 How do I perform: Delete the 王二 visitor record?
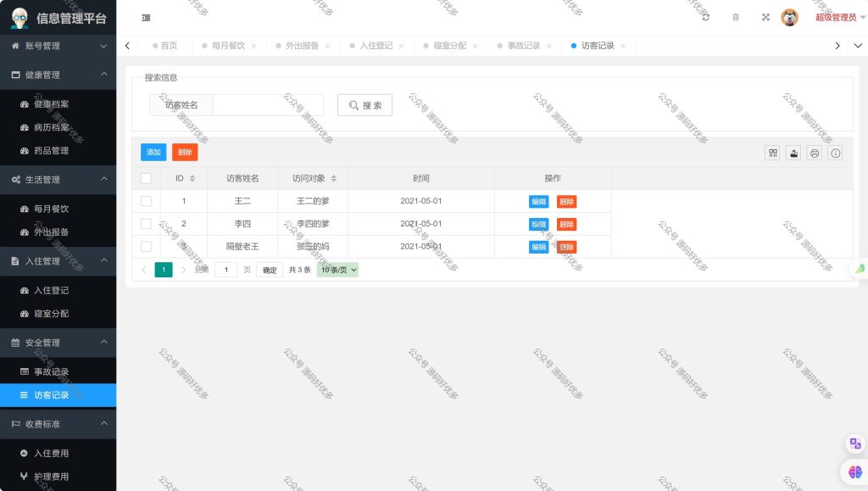[x=566, y=202]
